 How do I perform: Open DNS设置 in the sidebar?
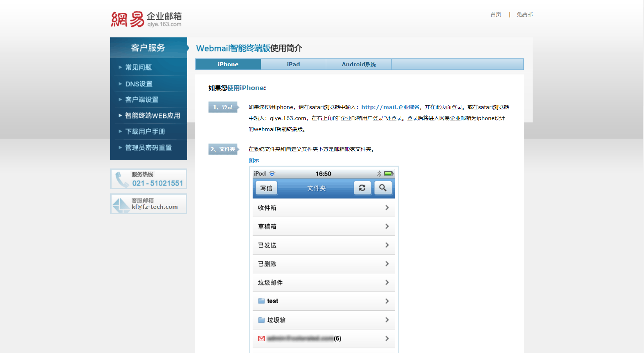click(139, 84)
